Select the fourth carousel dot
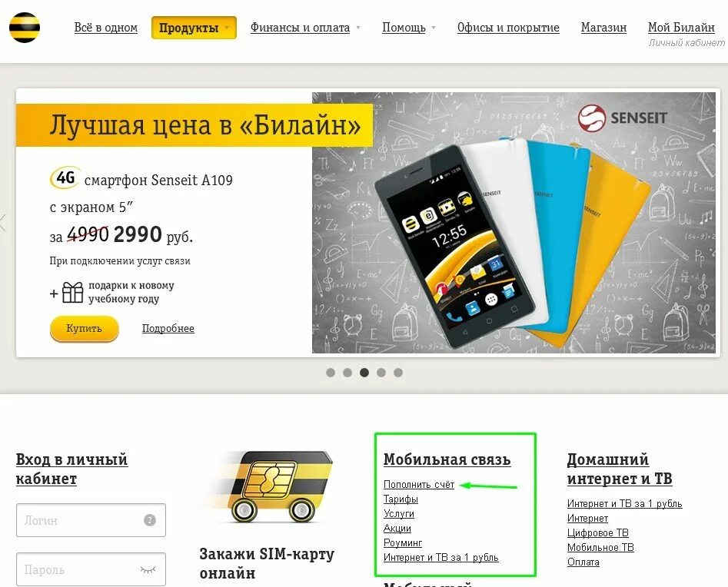Viewport: 728px width, 587px height. (x=381, y=373)
